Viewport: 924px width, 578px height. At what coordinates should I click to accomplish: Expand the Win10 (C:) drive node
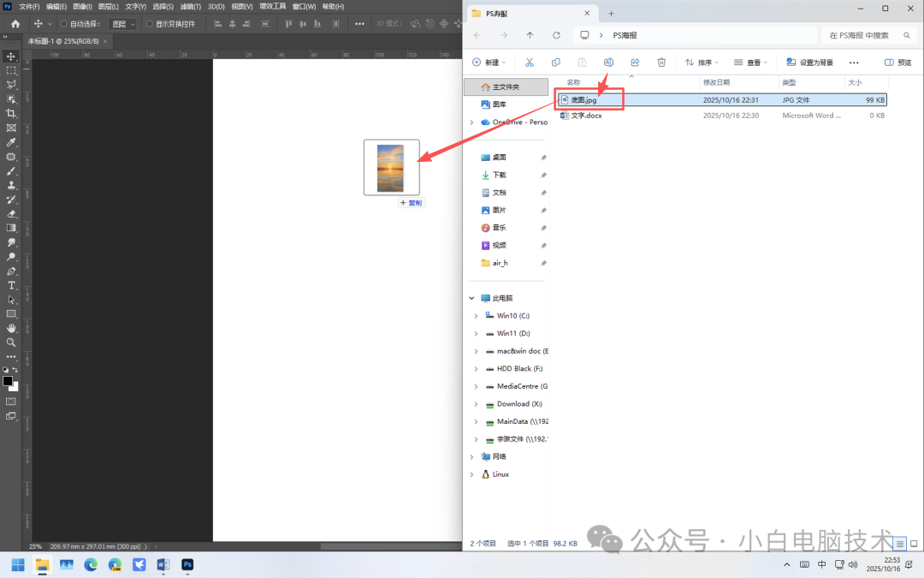pos(477,315)
